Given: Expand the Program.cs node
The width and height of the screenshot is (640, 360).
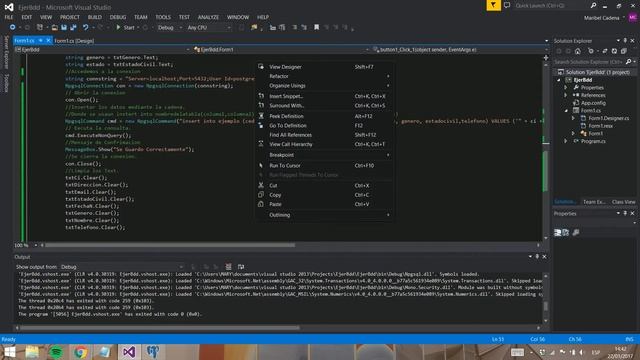Looking at the screenshot, I should [x=566, y=141].
